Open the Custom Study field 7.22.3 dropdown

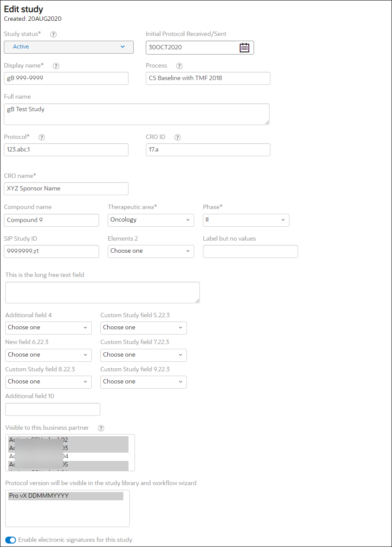(144, 355)
